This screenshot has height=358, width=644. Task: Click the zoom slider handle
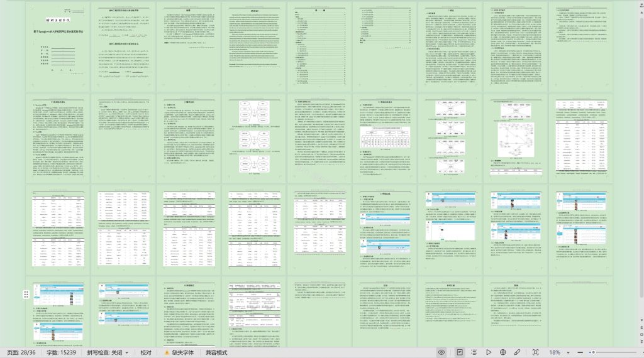(593, 352)
